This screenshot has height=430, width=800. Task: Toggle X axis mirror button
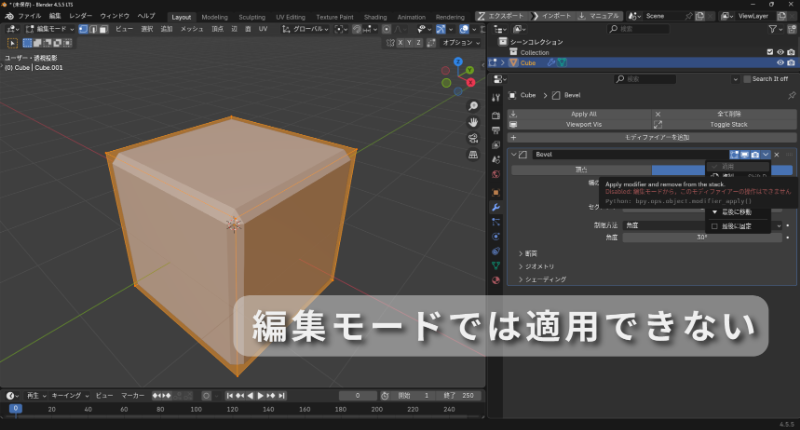click(400, 43)
